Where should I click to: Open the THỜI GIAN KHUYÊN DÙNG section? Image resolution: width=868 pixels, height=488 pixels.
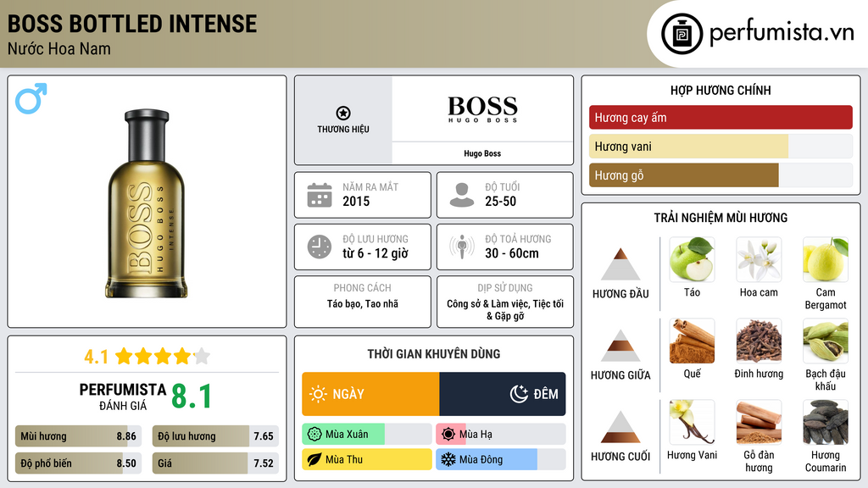click(433, 354)
